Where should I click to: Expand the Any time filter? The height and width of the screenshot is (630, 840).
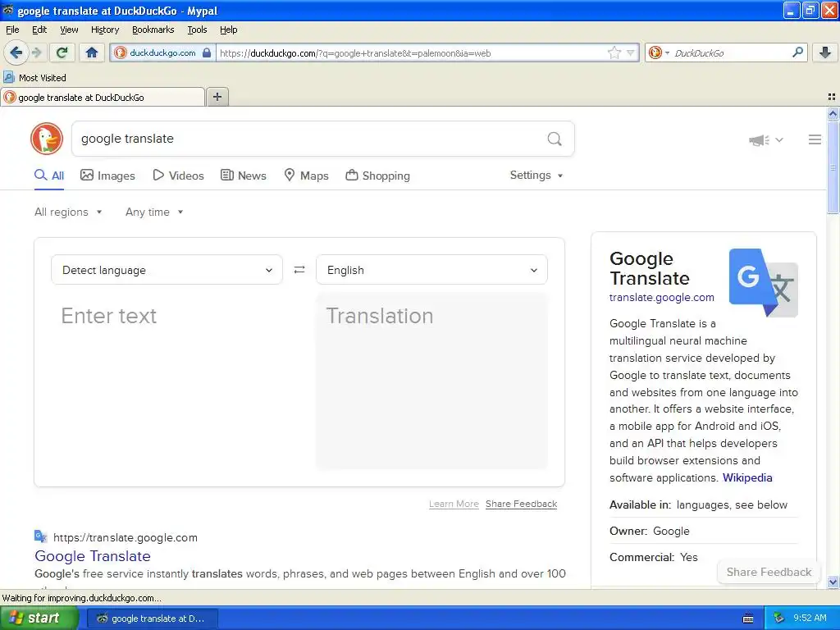coord(154,212)
